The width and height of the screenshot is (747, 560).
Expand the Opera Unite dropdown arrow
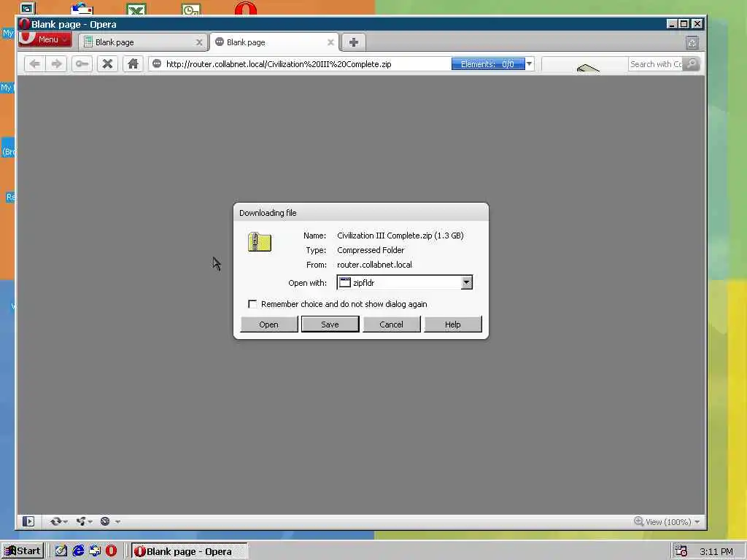coord(90,522)
